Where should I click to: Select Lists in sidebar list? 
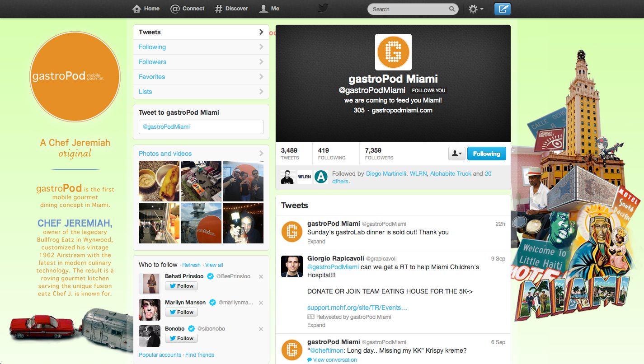pyautogui.click(x=201, y=92)
